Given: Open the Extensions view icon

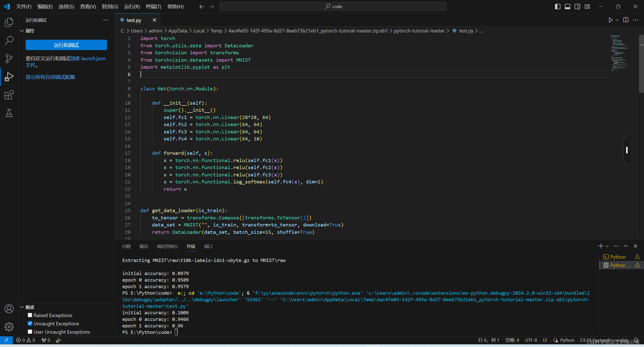Looking at the screenshot, I should (9, 95).
